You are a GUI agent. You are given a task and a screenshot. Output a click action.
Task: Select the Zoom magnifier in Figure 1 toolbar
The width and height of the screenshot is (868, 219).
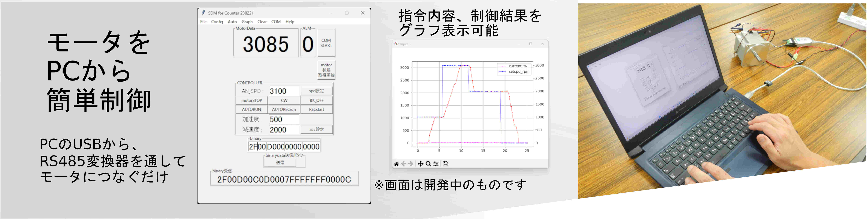(428, 164)
